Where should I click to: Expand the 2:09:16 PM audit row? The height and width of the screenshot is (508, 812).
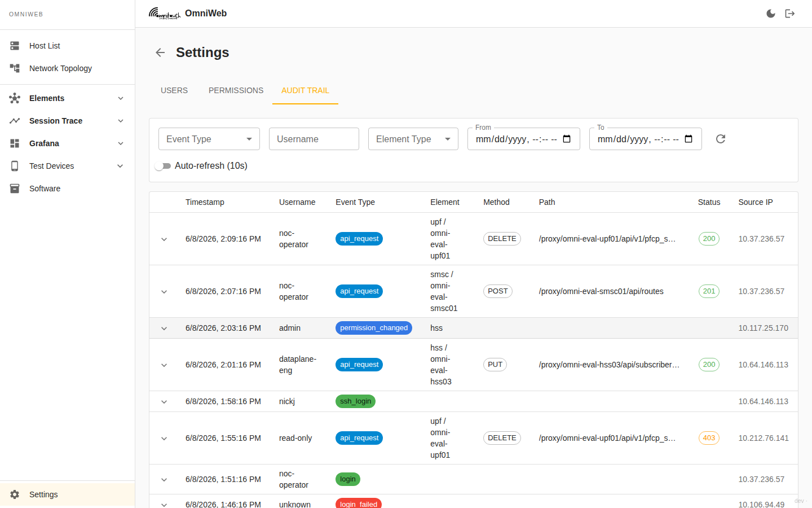(x=164, y=239)
